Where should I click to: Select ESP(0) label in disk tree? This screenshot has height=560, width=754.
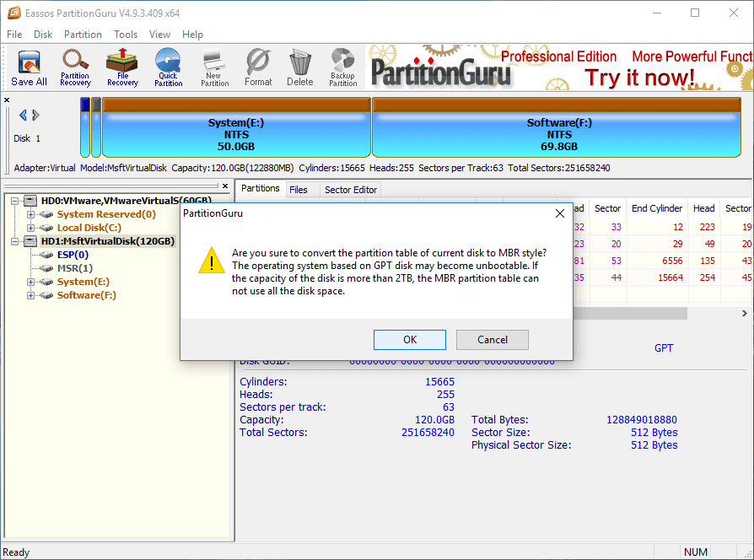tap(73, 255)
